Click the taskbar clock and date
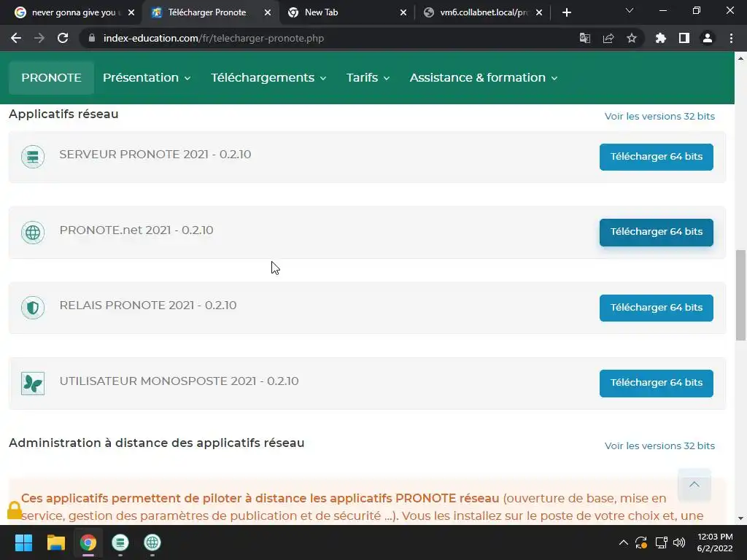The height and width of the screenshot is (560, 747). 715,542
